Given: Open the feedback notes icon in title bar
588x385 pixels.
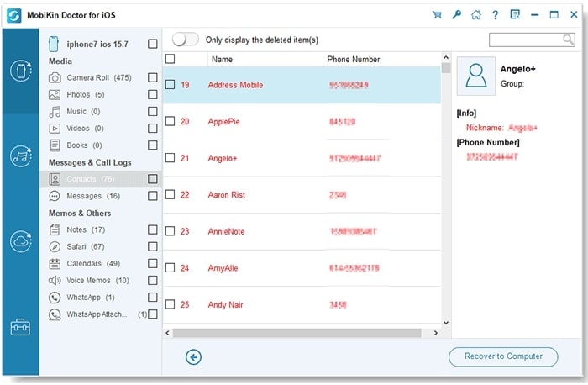Looking at the screenshot, I should click(x=515, y=15).
